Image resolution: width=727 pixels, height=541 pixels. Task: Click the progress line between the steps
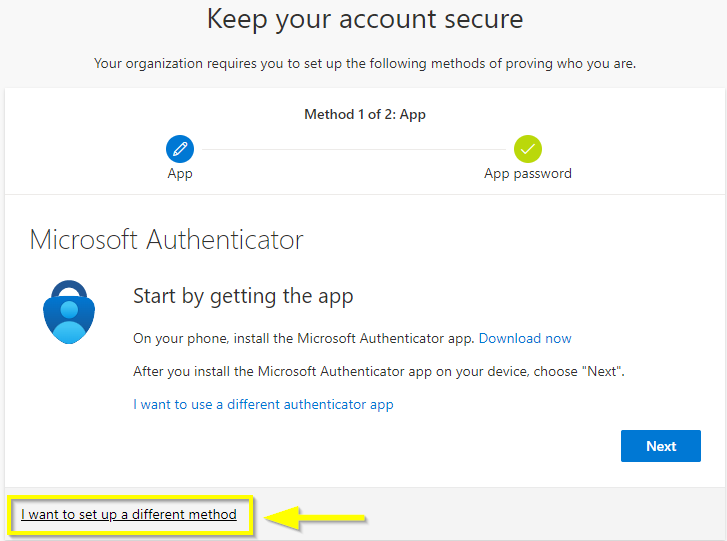click(354, 149)
